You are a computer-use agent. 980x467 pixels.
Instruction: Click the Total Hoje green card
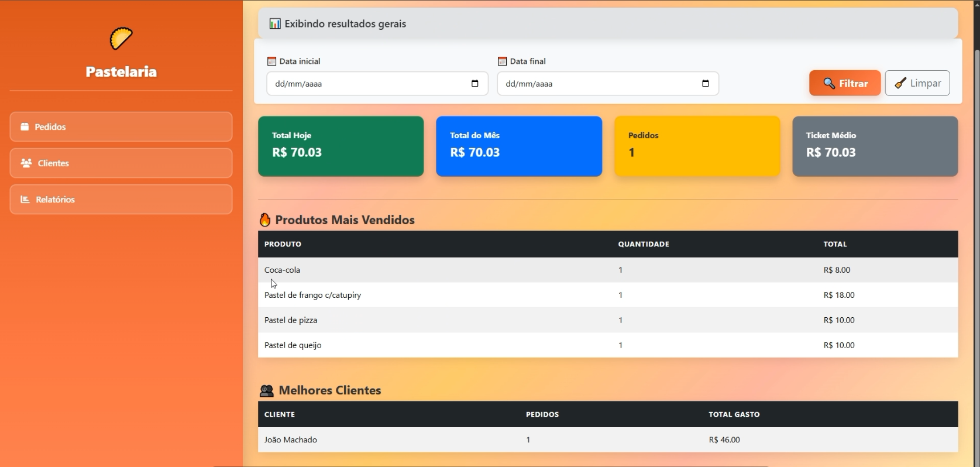coord(341,146)
